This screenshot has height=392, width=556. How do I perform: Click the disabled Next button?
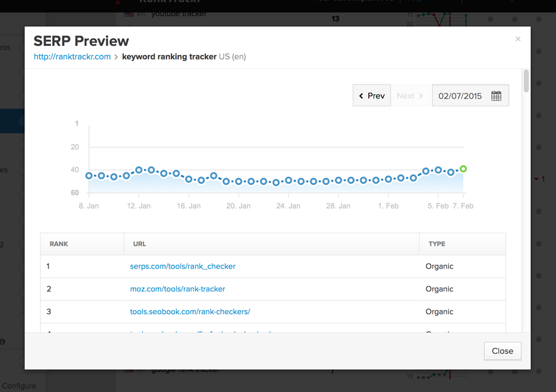pyautogui.click(x=410, y=95)
